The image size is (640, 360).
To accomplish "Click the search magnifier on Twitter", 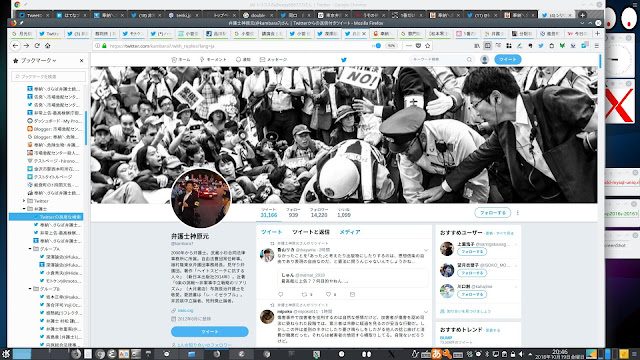I will (469, 60).
